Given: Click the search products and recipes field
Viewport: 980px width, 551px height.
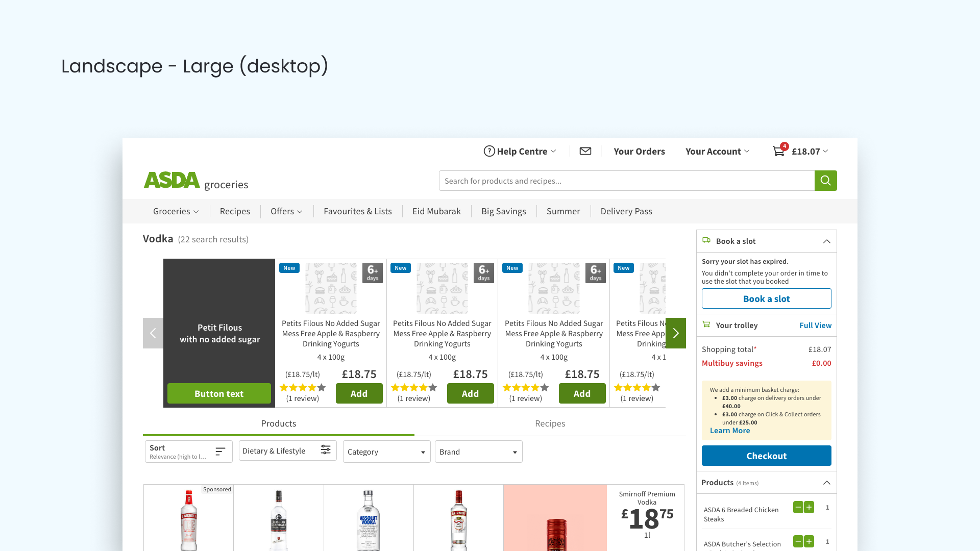Looking at the screenshot, I should pos(627,181).
